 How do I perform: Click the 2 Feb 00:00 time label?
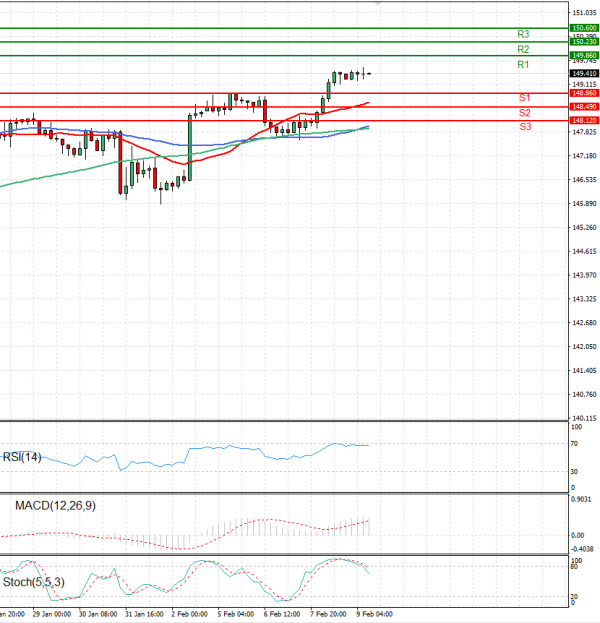click(190, 614)
